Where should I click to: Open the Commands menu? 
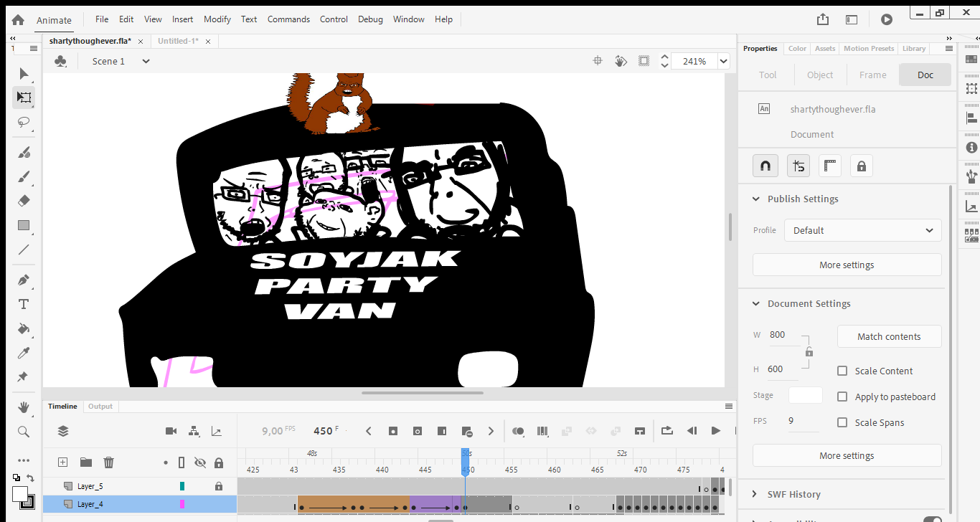click(x=288, y=19)
